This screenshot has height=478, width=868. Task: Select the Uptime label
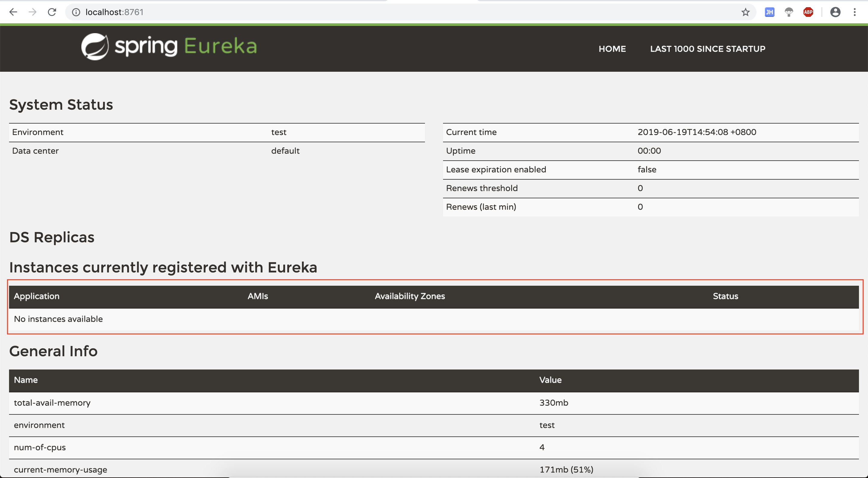461,151
